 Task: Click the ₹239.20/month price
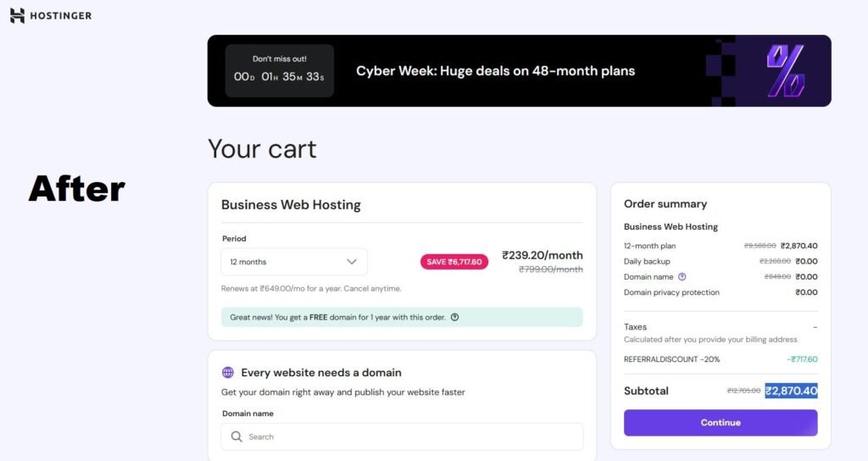tap(542, 254)
